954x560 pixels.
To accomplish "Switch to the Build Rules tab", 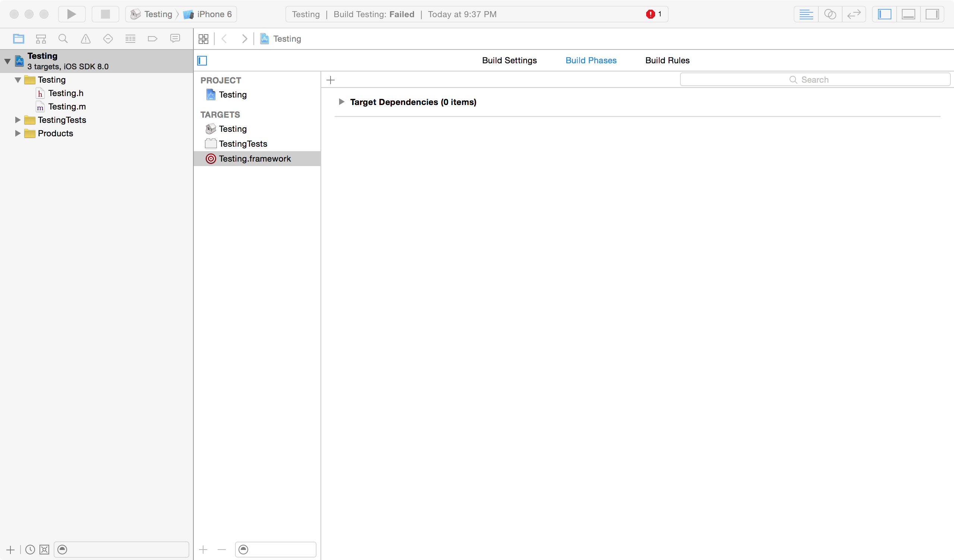I will point(667,61).
